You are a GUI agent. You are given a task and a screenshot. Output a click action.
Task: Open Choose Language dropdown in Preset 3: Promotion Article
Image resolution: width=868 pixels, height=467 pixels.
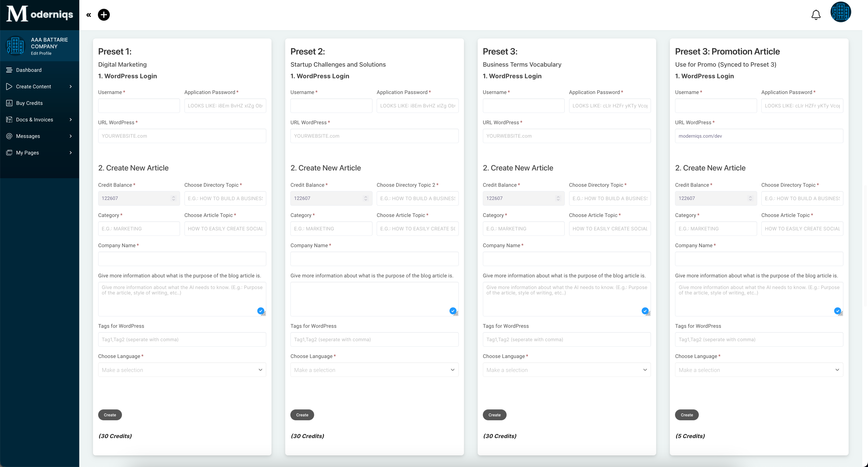coord(759,370)
